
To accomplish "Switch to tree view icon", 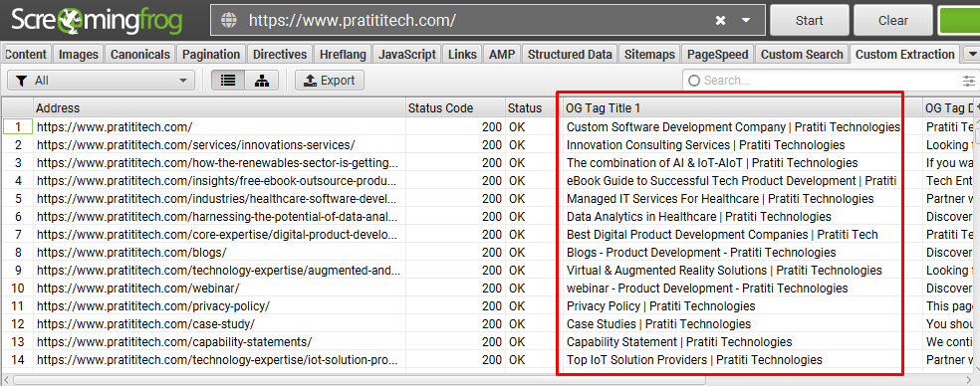I will pos(262,81).
